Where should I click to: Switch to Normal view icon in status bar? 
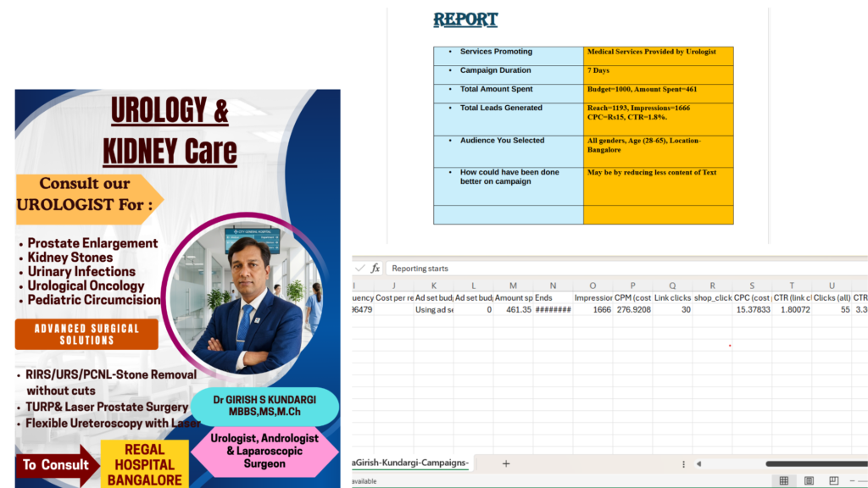[784, 481]
